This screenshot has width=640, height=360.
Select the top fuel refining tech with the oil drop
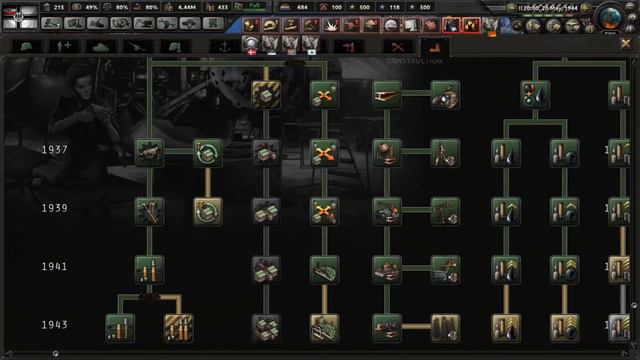point(535,94)
